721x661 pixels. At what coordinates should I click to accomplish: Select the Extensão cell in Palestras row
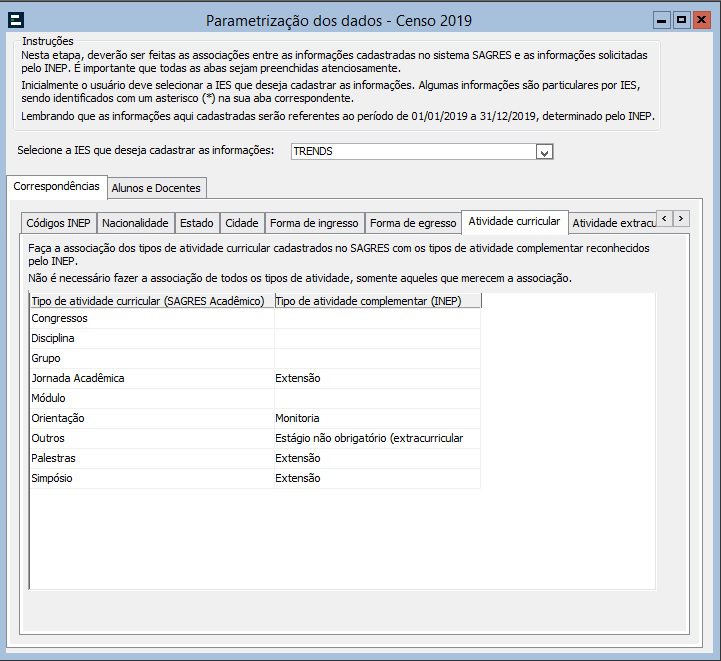tap(377, 459)
